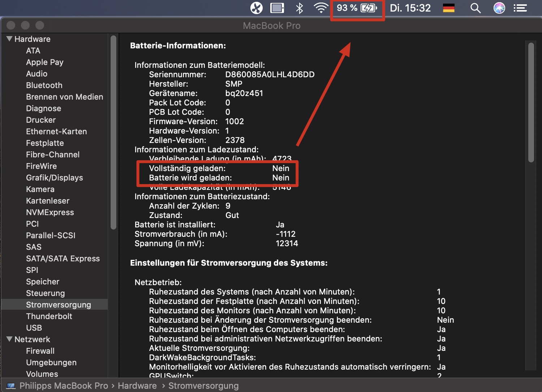Open the Bluetooth menu bar icon

click(300, 8)
